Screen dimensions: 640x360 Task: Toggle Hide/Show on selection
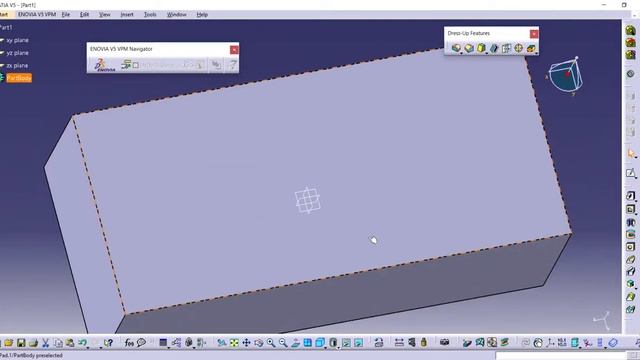346,343
